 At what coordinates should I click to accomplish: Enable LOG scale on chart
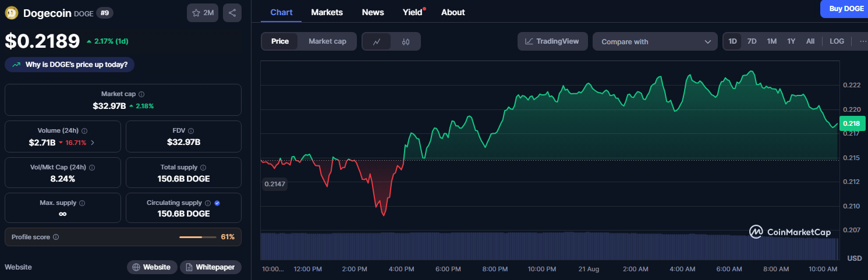point(837,41)
